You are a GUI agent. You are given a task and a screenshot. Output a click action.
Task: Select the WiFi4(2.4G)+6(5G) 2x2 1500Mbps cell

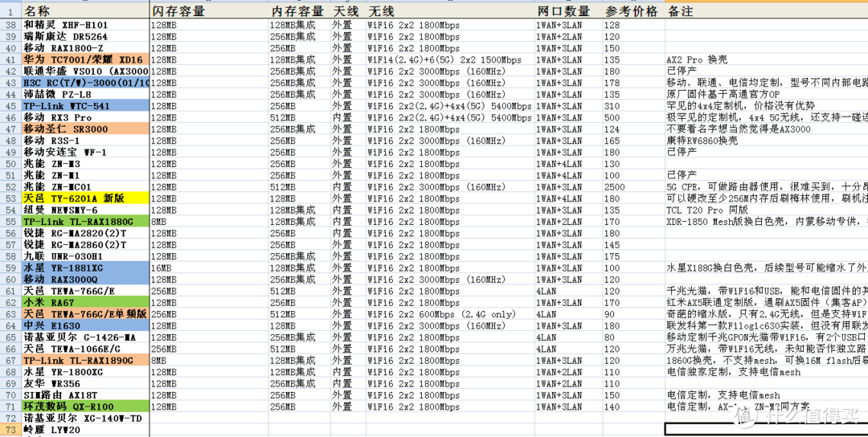(x=450, y=59)
